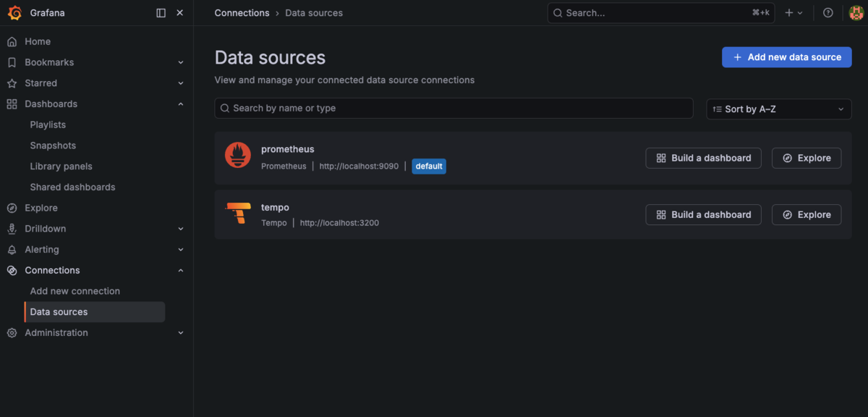The width and height of the screenshot is (868, 417).
Task: Click http://localhost:9090 URL text
Action: tap(359, 167)
